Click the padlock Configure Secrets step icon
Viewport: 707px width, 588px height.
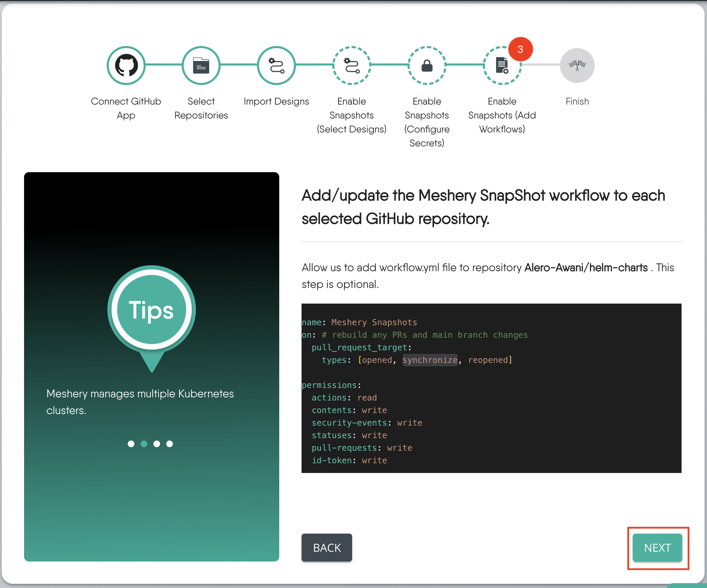427,66
